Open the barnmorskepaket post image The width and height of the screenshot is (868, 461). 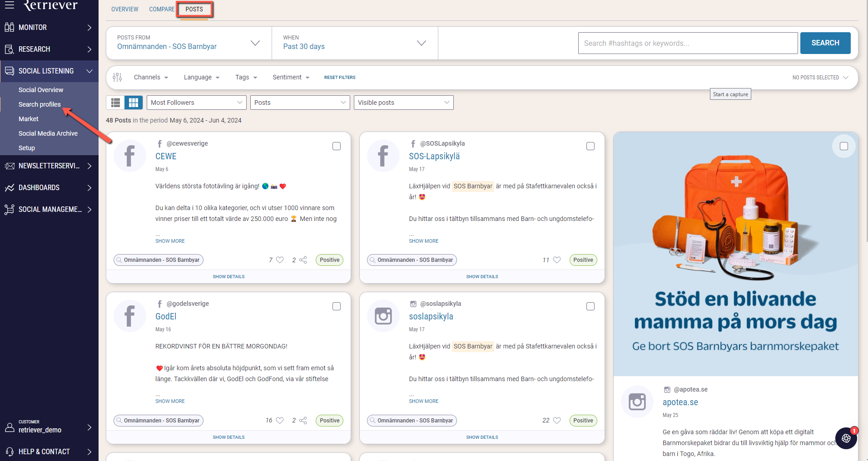click(735, 254)
